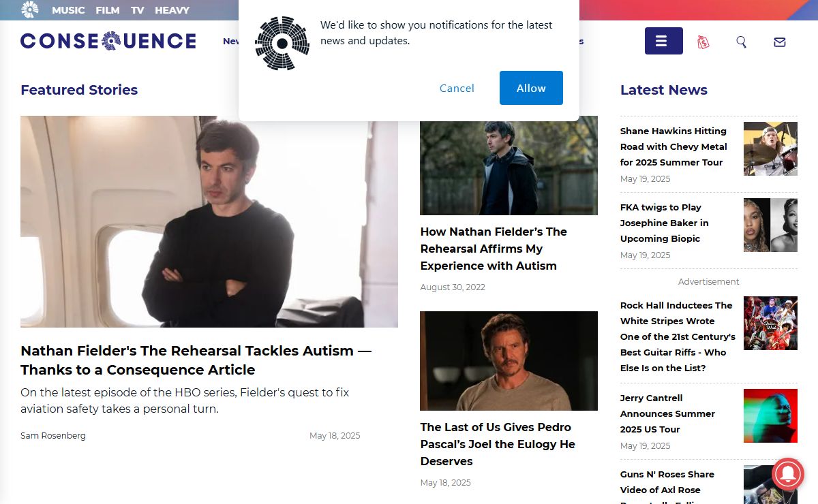Click 'May 18, 2025' beside Sam Rosenberg
This screenshot has height=504, width=818.
(335, 435)
